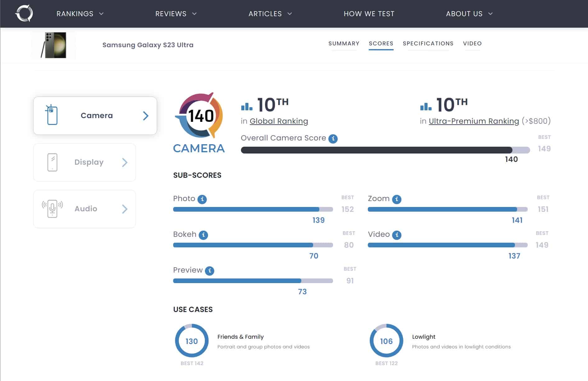Select the Audio category label
Image resolution: width=588 pixels, height=381 pixels.
point(86,209)
